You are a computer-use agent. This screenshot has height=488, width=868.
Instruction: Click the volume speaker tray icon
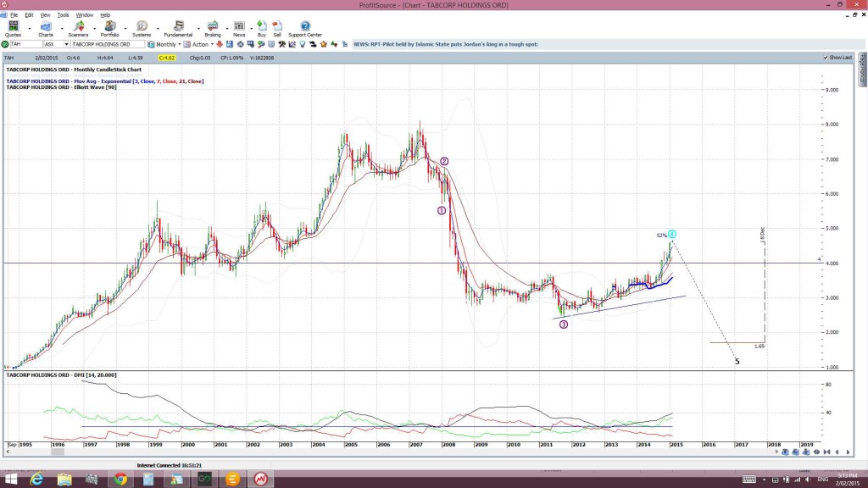(x=808, y=480)
